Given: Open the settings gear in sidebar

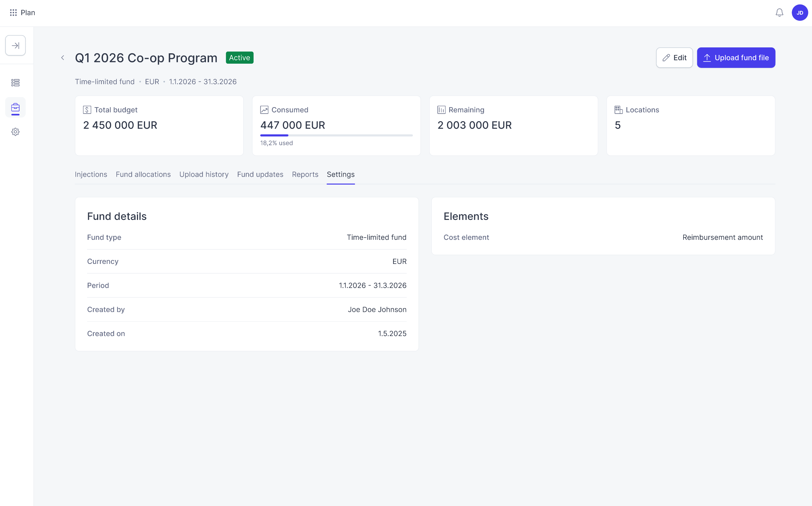Looking at the screenshot, I should click(15, 132).
